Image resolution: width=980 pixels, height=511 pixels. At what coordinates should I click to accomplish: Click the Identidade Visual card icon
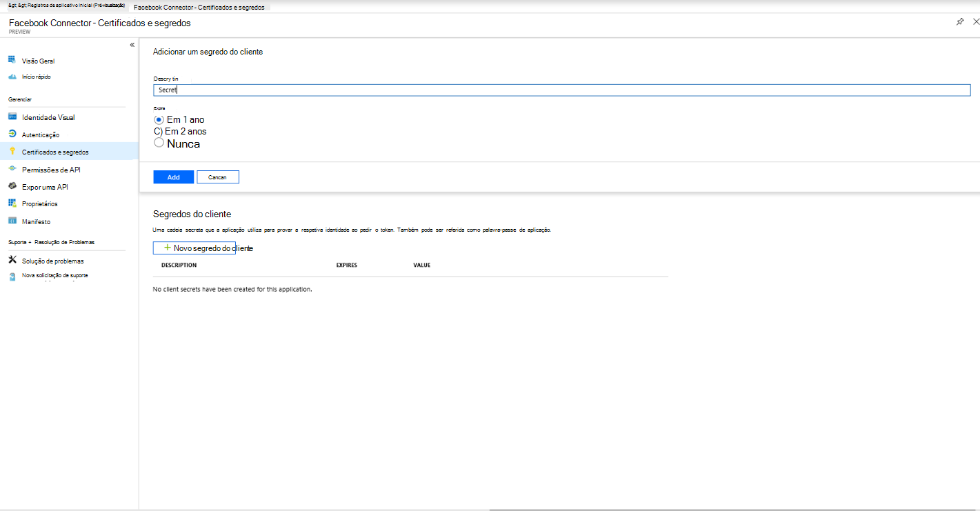12,117
